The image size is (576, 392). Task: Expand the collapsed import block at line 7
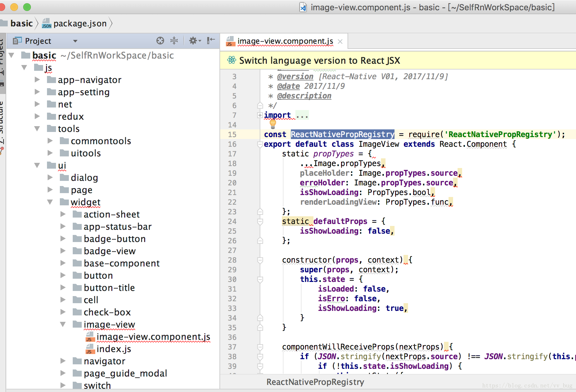click(260, 115)
